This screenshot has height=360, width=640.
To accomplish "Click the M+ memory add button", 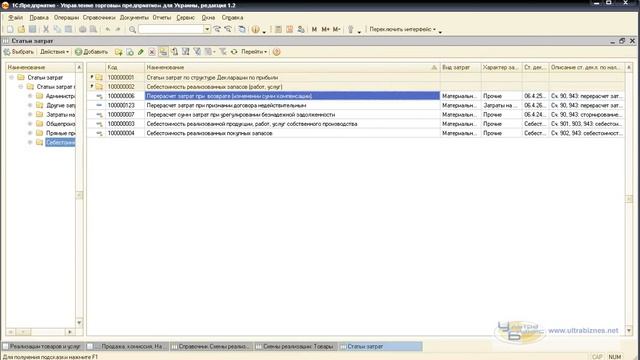I will tap(325, 29).
